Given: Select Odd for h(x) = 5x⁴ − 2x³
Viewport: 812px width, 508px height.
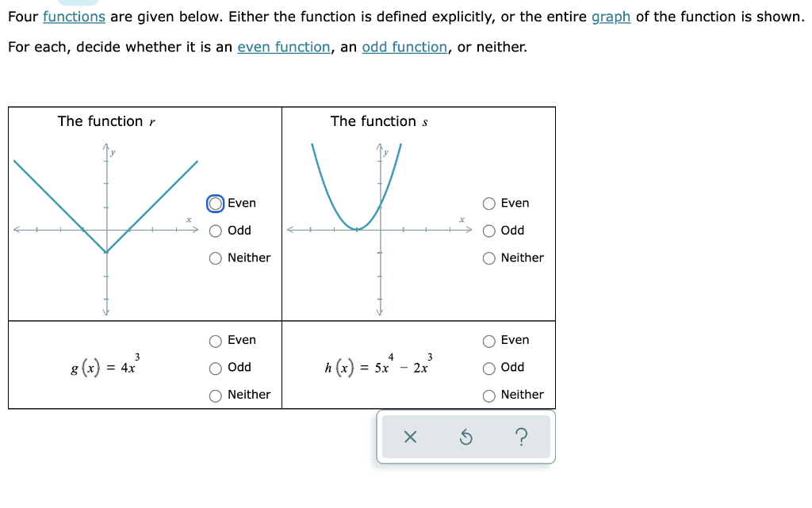Looking at the screenshot, I should pos(488,367).
